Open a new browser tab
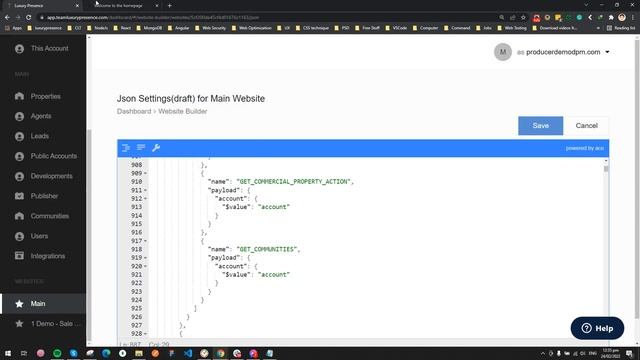The width and height of the screenshot is (640, 360). click(x=169, y=6)
